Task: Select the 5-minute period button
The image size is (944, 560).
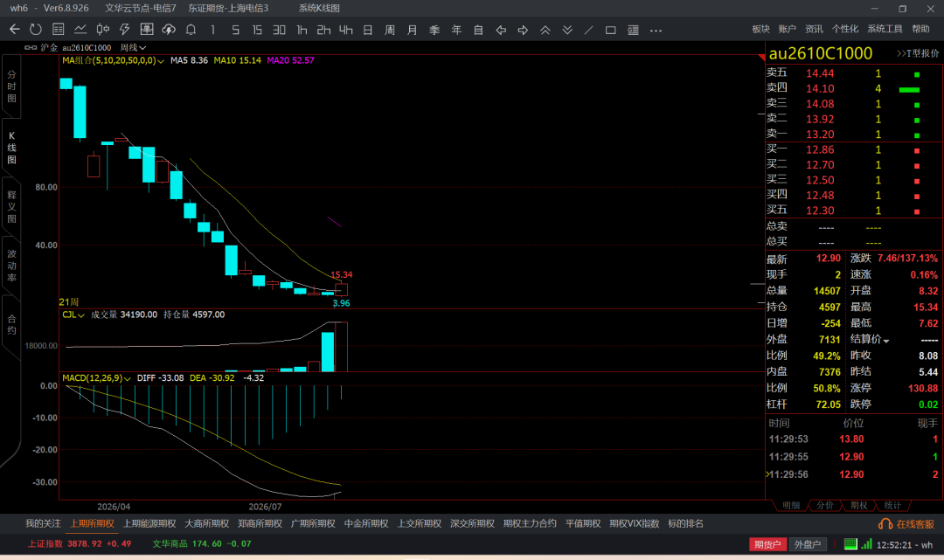Action: coord(235,30)
